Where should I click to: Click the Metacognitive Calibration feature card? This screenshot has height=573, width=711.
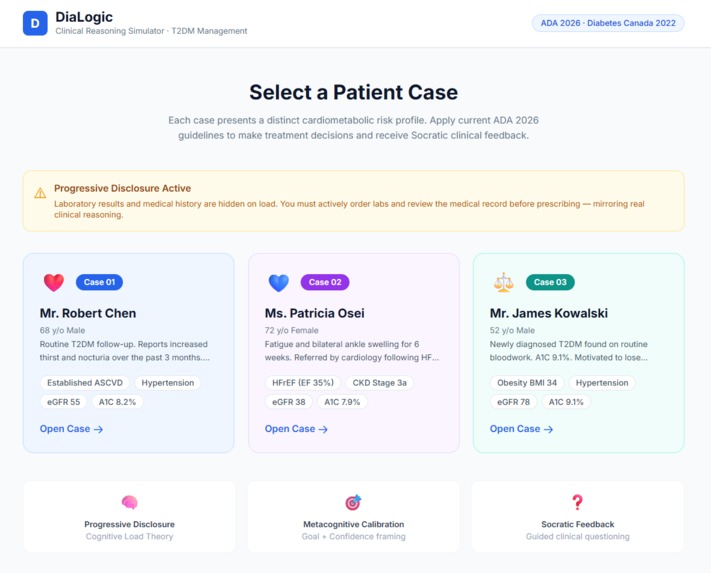coord(354,517)
